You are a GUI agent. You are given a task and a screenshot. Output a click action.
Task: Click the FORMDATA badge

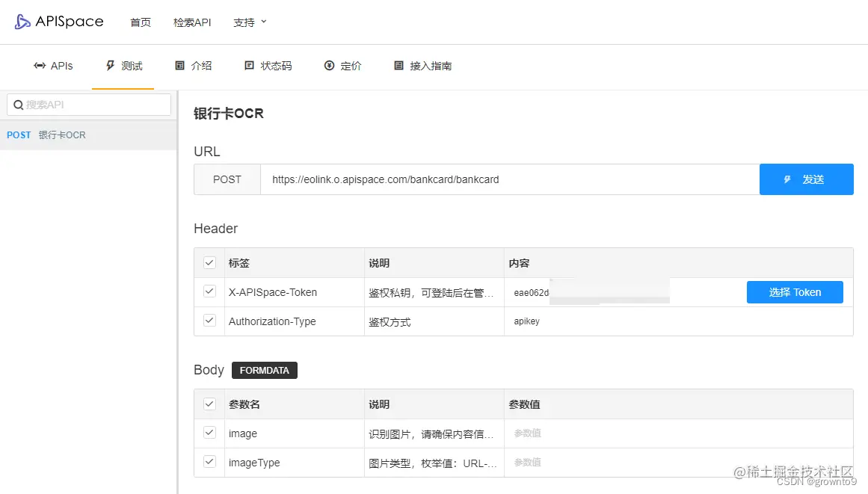tap(264, 370)
